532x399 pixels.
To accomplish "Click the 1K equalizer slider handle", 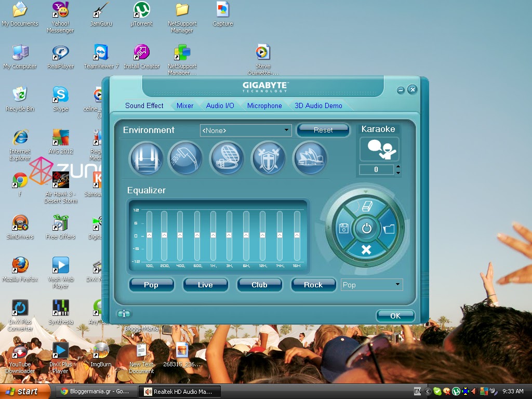I will [213, 235].
